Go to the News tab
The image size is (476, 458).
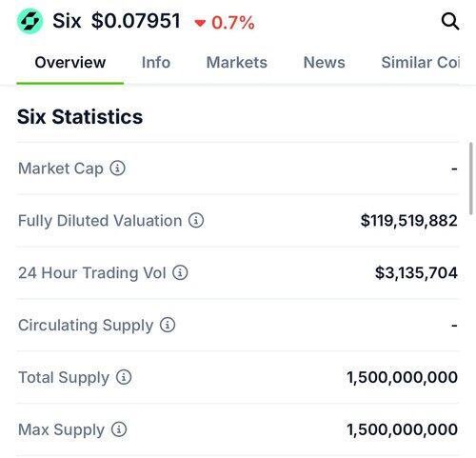point(324,62)
